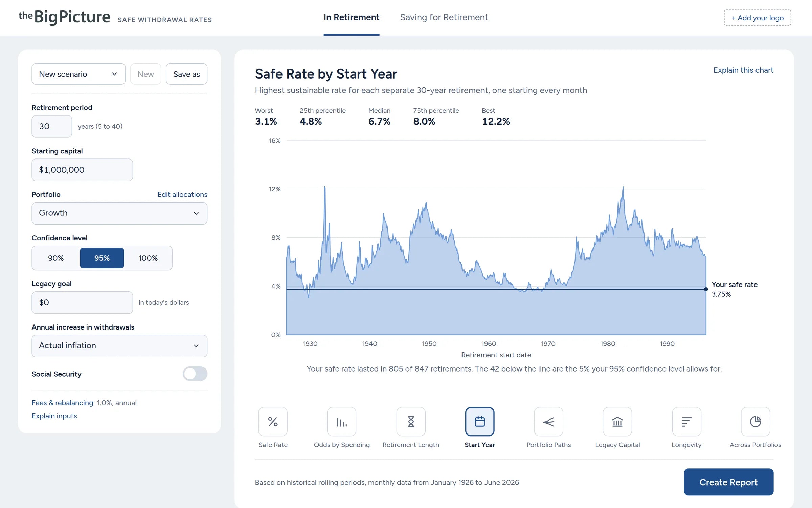Toggle the Social Security switch
The width and height of the screenshot is (812, 508).
click(x=195, y=374)
